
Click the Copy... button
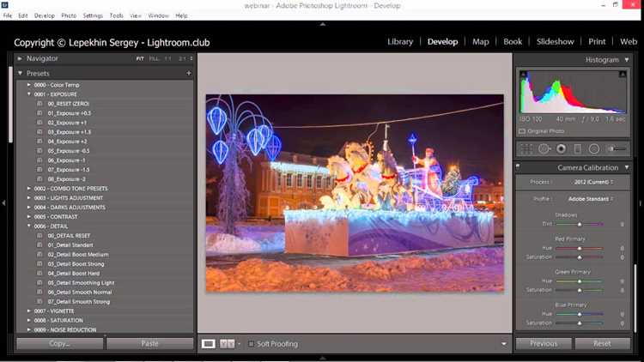click(x=59, y=343)
